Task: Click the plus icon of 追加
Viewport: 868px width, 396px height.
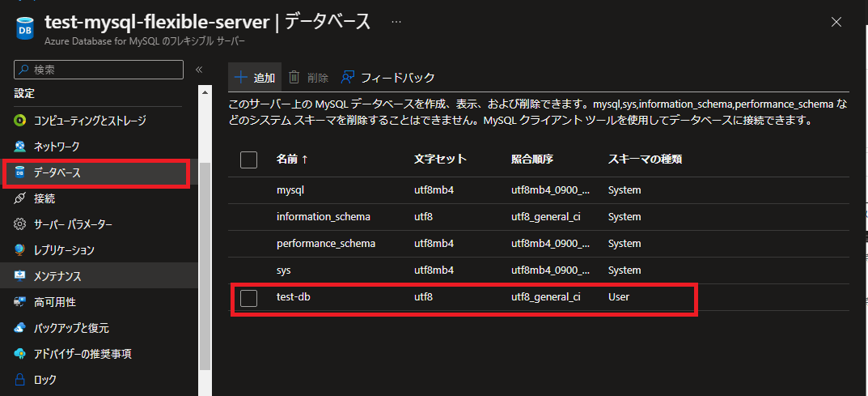Action: [x=241, y=78]
